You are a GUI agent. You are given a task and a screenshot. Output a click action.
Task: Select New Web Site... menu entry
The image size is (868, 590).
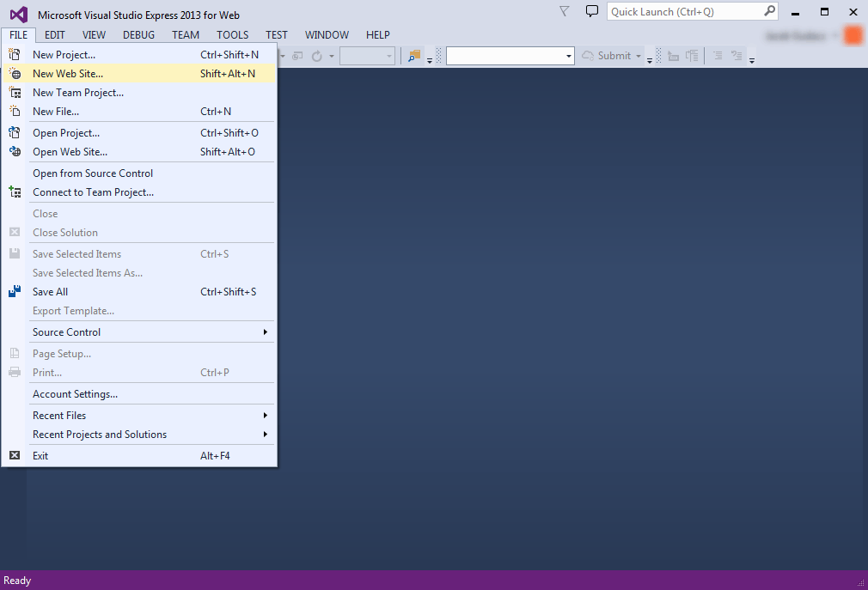point(139,74)
